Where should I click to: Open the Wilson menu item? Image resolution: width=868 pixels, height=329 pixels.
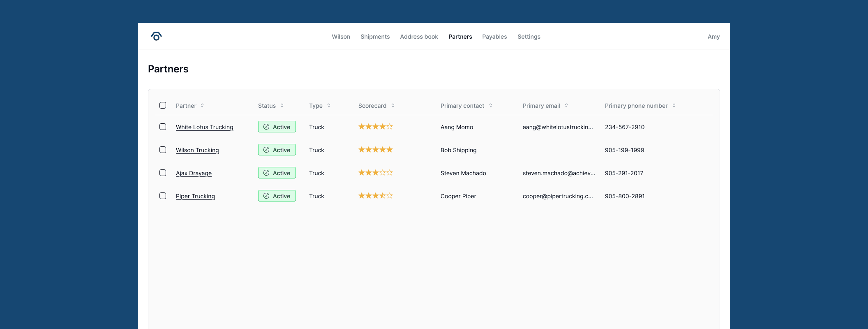[341, 37]
